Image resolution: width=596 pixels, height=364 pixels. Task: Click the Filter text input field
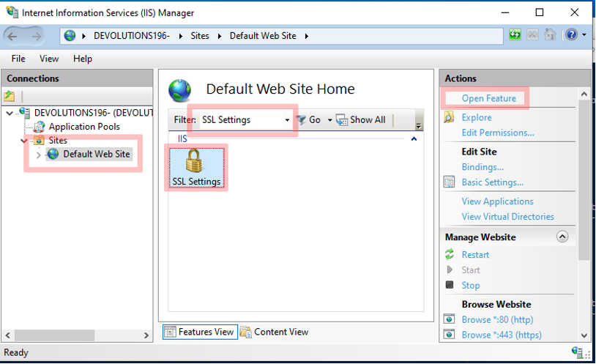coord(242,120)
